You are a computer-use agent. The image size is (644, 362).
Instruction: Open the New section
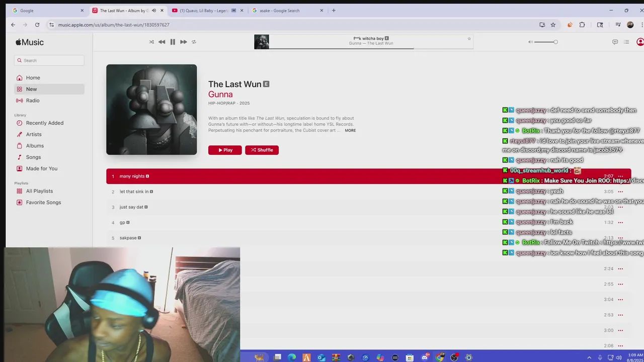(49, 89)
